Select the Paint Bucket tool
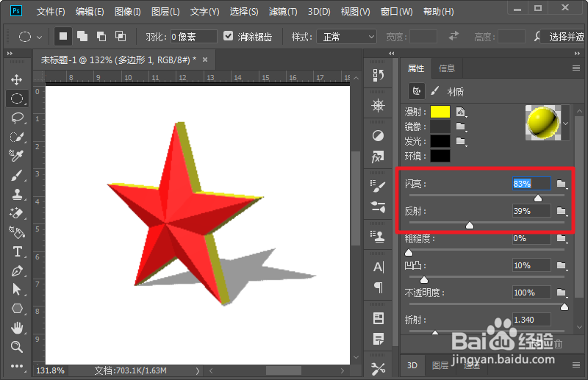Image resolution: width=588 pixels, height=380 pixels. 16,232
